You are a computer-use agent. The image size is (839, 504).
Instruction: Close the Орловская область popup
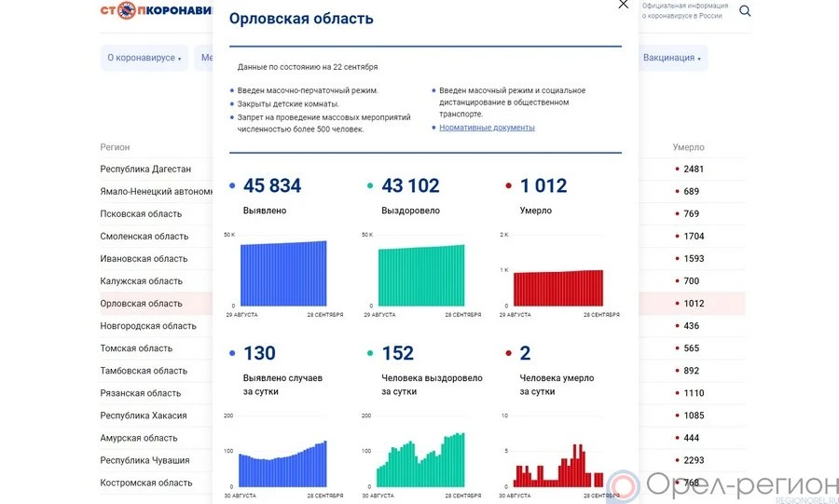(624, 5)
